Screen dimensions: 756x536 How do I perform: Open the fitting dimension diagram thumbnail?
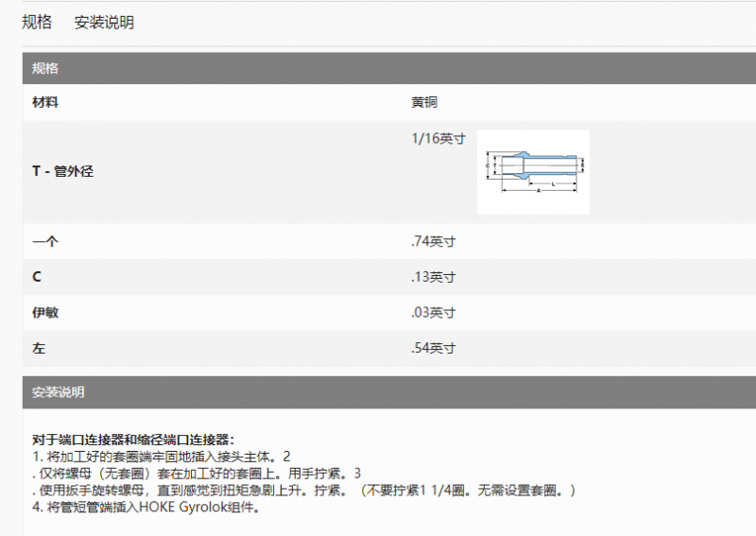(533, 171)
